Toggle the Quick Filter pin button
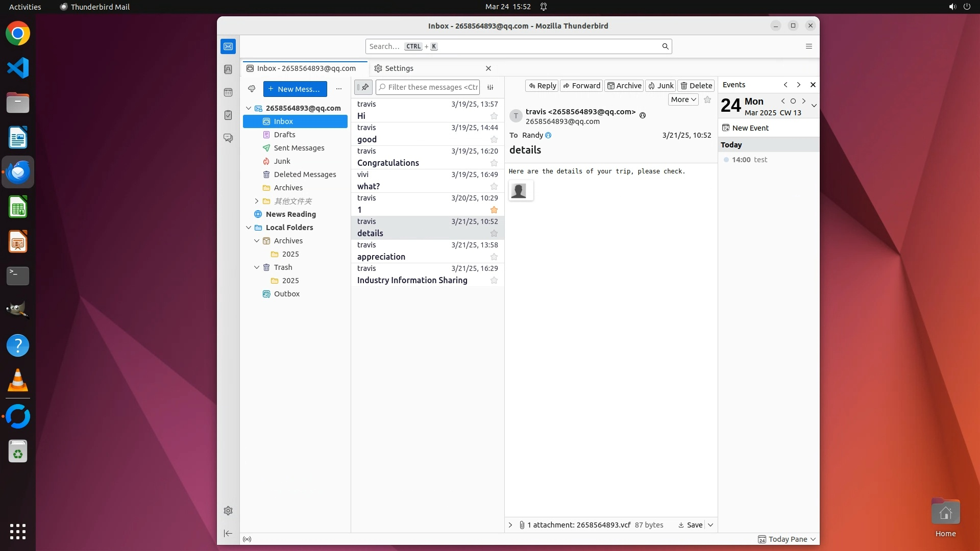This screenshot has width=980, height=551. [x=363, y=87]
